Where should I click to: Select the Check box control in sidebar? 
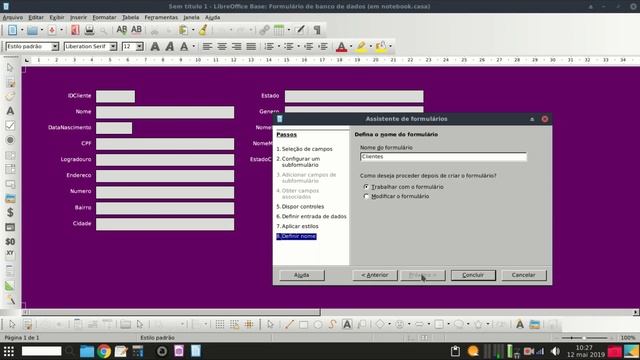pyautogui.click(x=10, y=125)
